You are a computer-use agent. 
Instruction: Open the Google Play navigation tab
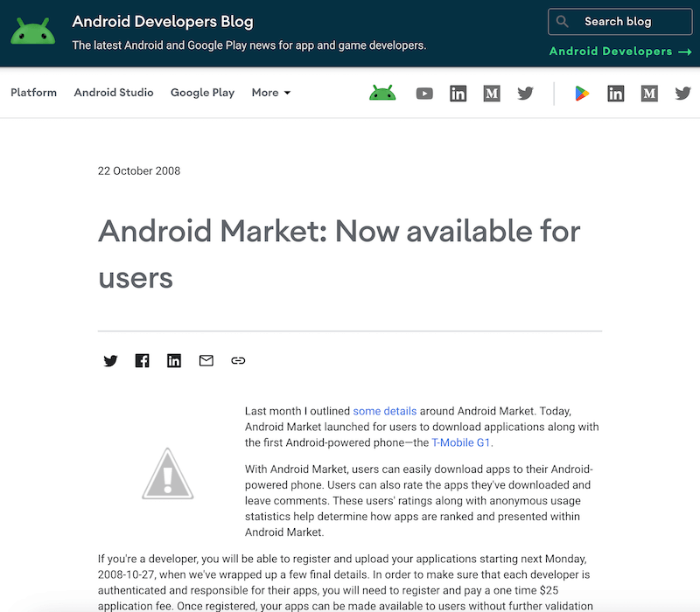click(202, 92)
